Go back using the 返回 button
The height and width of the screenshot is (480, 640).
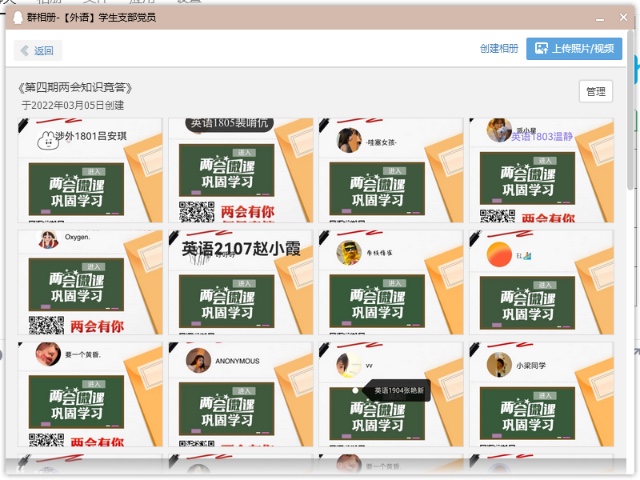pyautogui.click(x=38, y=51)
